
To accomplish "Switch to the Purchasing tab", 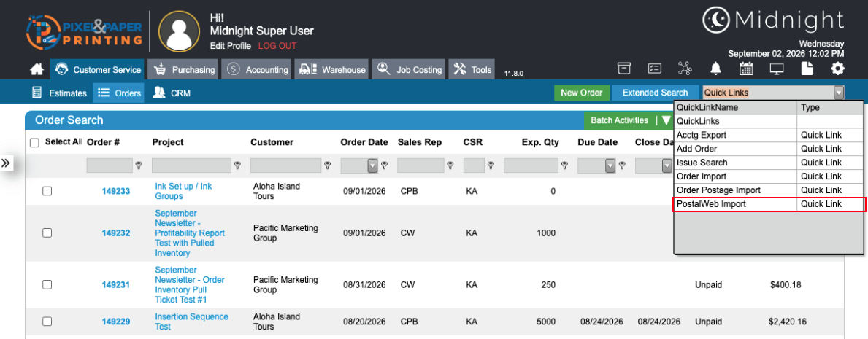I will (183, 70).
